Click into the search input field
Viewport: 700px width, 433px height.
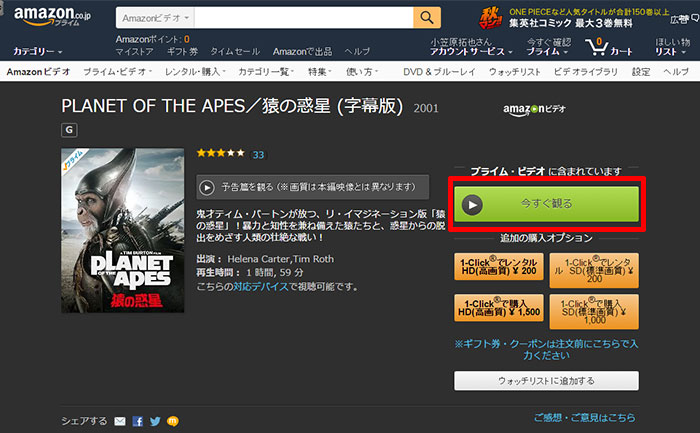(304, 18)
